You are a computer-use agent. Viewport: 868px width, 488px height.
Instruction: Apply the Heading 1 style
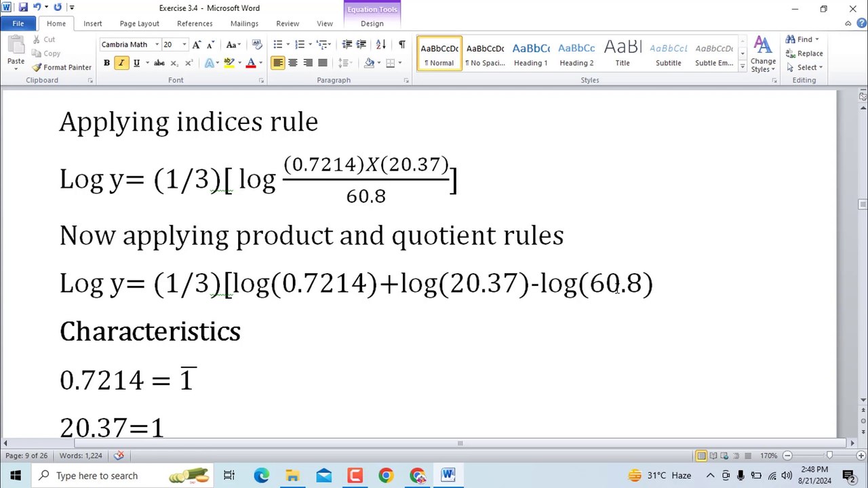pos(531,54)
